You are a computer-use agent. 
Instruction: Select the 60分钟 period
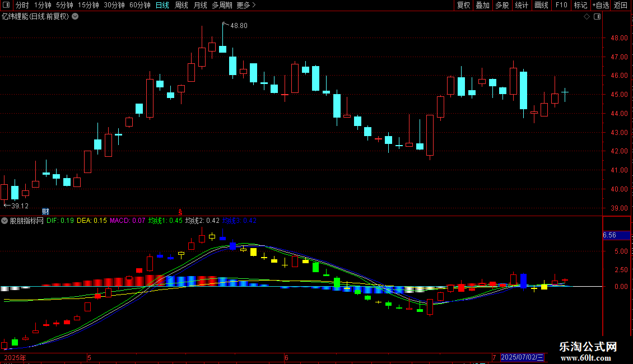coord(139,5)
